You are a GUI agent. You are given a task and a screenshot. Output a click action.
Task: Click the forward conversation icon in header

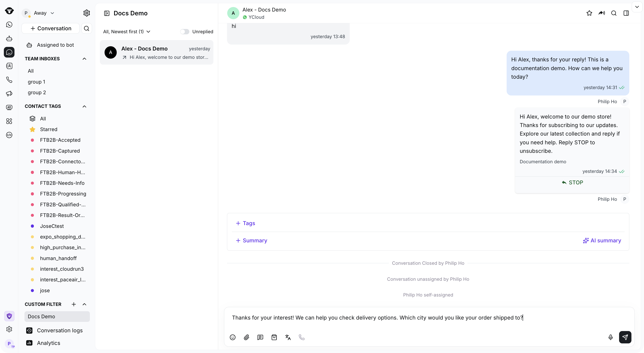[x=601, y=13]
